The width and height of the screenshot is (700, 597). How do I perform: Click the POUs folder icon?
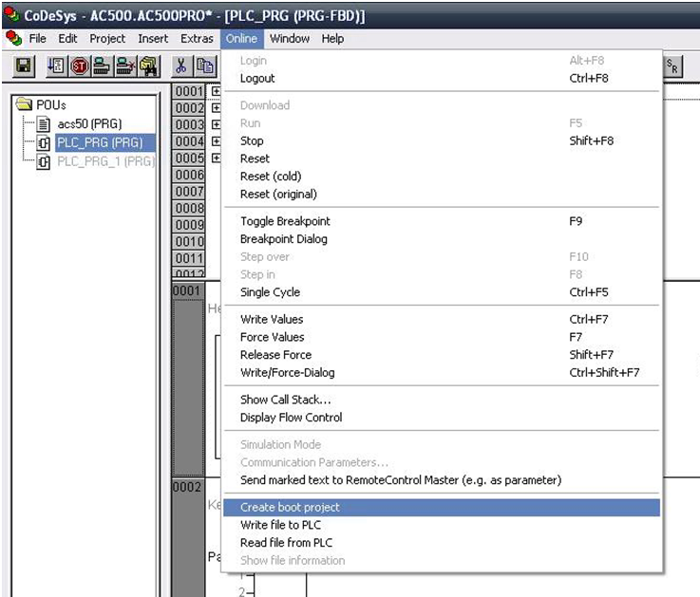pos(24,103)
